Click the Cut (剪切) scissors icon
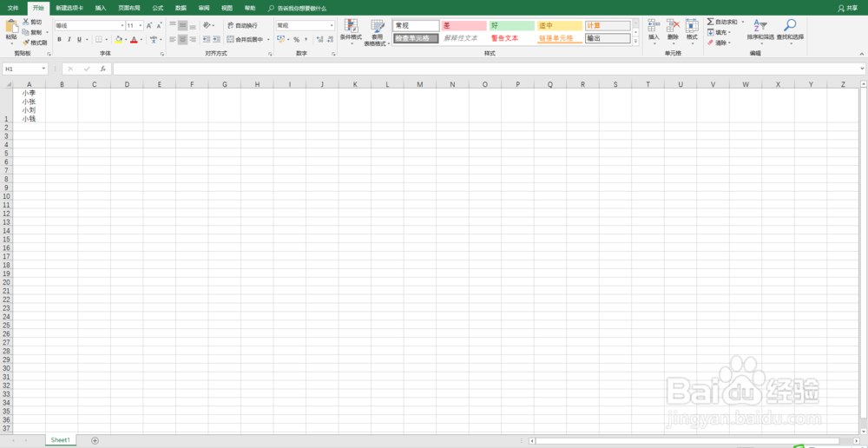The image size is (868, 448). pos(25,22)
